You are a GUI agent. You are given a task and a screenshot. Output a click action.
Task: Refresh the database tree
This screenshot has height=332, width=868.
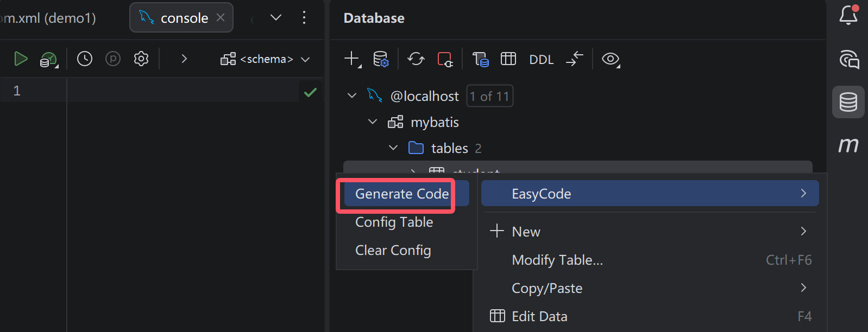pyautogui.click(x=416, y=59)
